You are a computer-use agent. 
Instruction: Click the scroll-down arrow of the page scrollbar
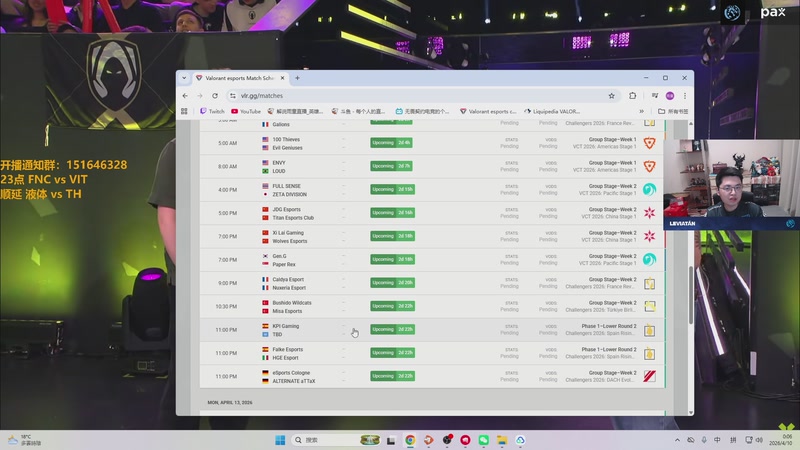click(x=691, y=412)
